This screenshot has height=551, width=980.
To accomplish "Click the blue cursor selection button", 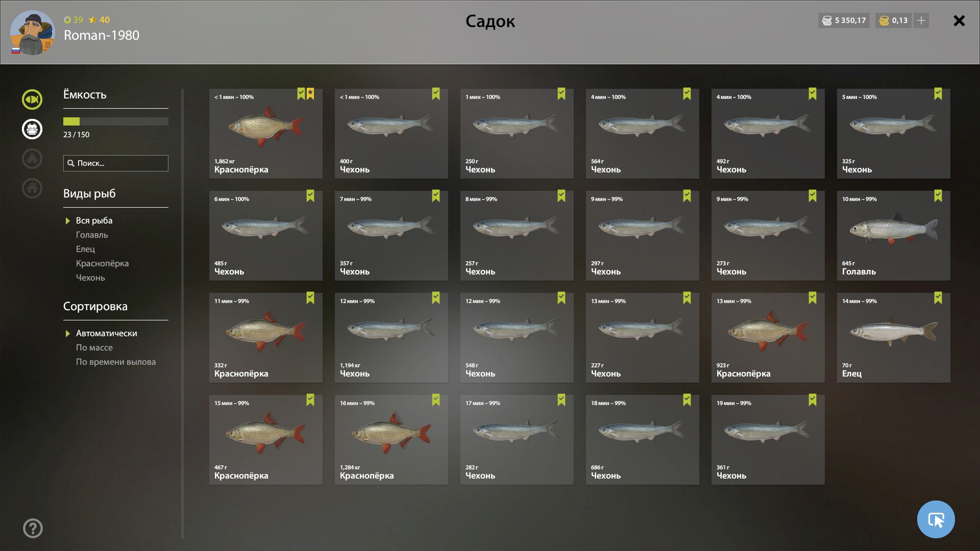I will [x=936, y=519].
